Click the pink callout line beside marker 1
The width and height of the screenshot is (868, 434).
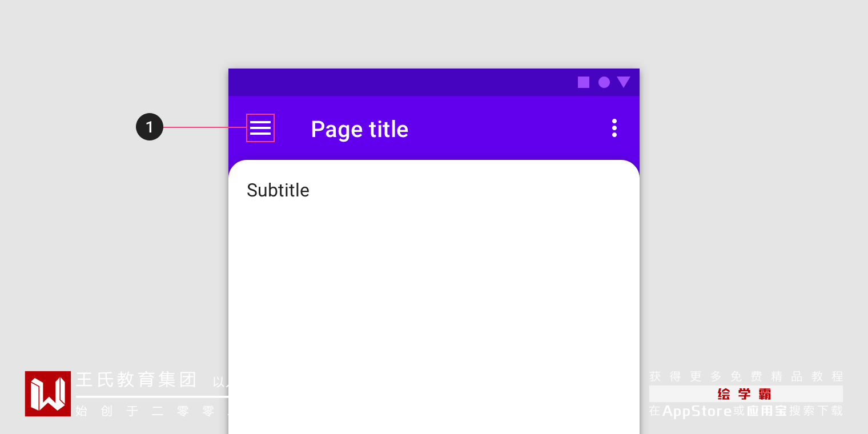[x=204, y=127]
